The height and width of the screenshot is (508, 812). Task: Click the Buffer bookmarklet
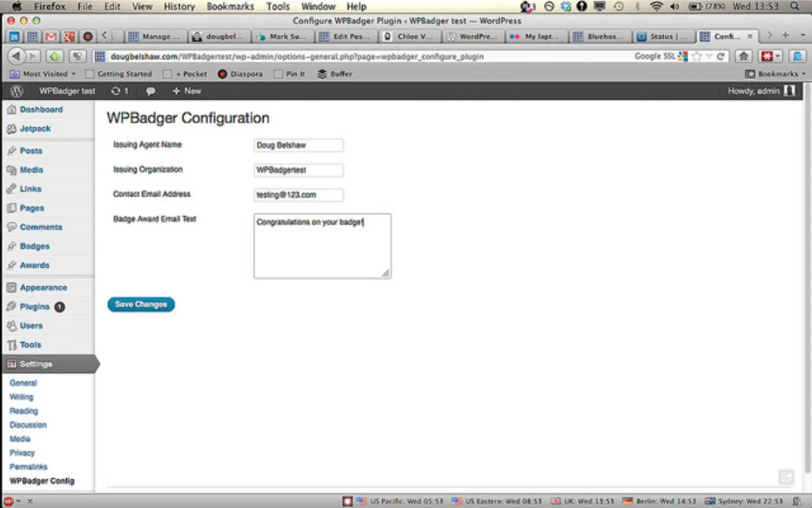(335, 74)
